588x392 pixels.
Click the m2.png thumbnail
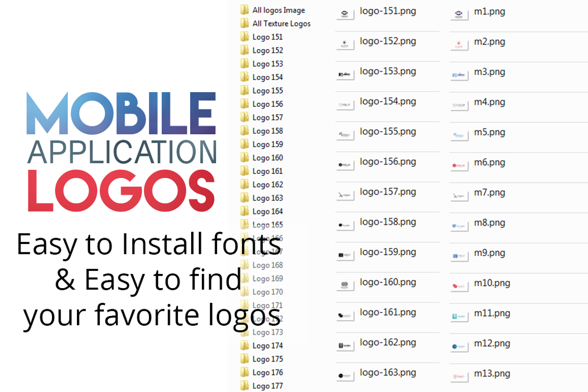(459, 45)
